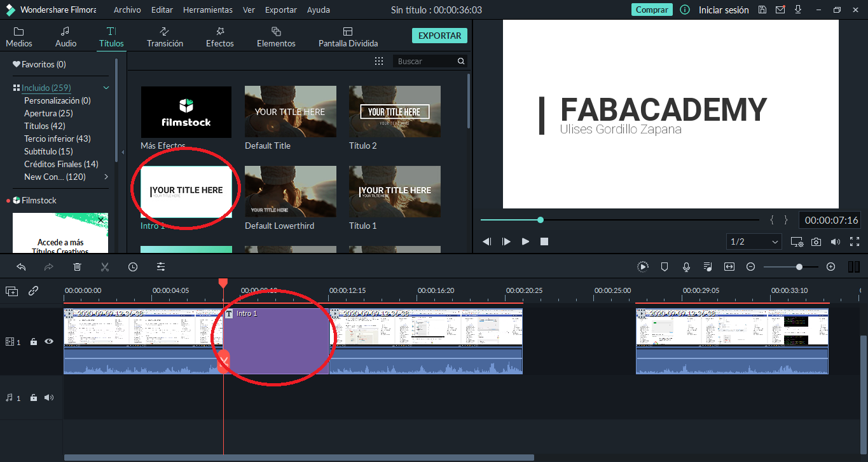Click the search magnifier icon
This screenshot has width=868, height=462.
click(461, 61)
